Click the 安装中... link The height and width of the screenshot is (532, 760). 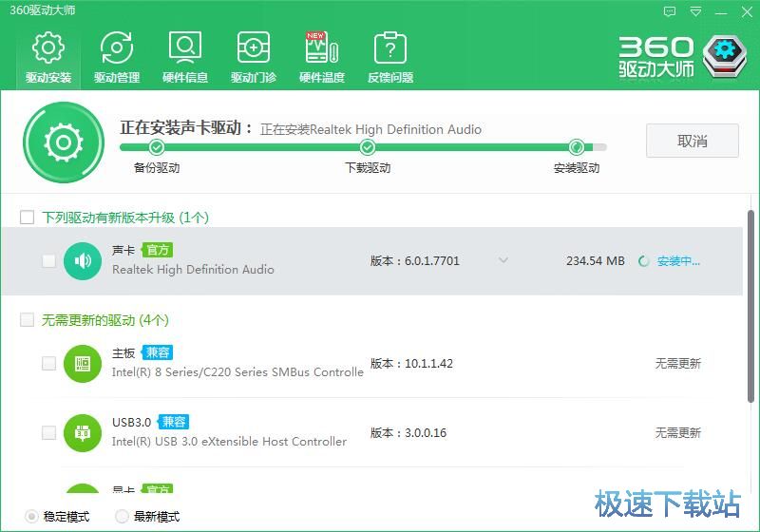point(678,261)
